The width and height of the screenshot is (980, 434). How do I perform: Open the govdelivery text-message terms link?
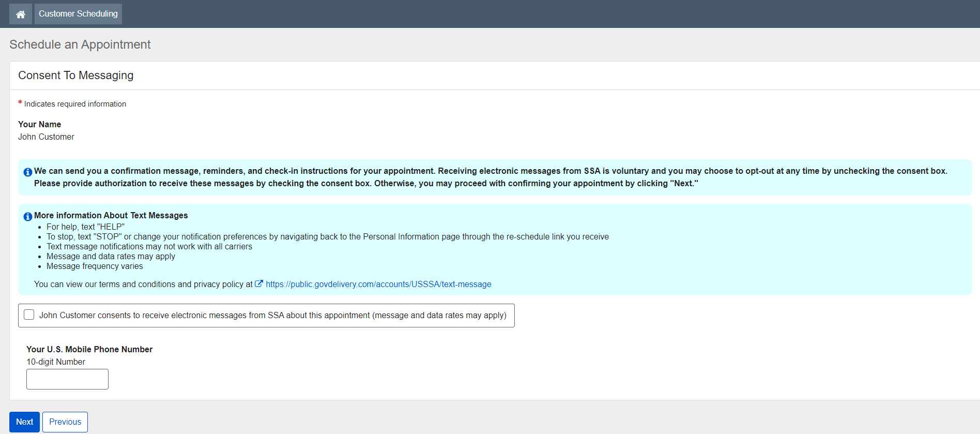click(x=378, y=285)
